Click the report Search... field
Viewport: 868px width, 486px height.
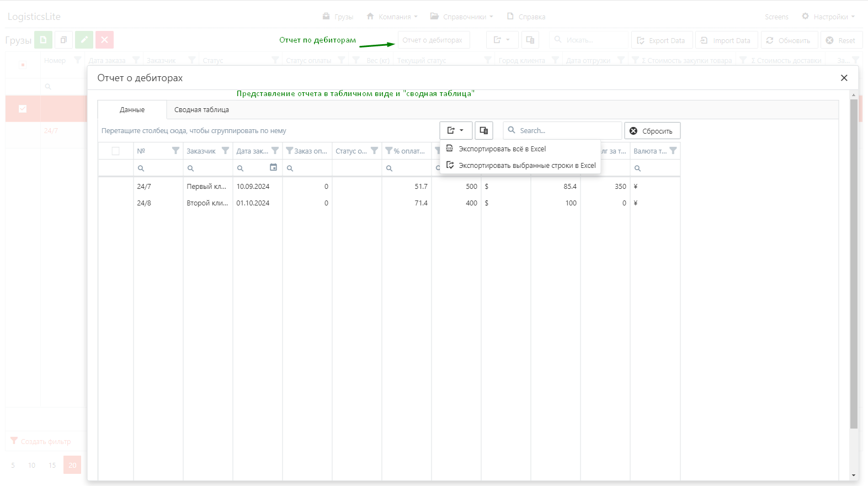563,131
